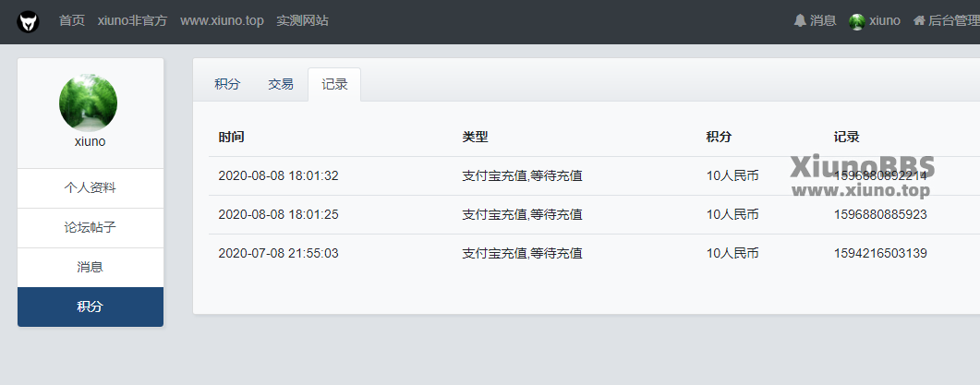This screenshot has height=385, width=980.
Task: Open the 实测网站 navigation link
Action: pos(303,20)
